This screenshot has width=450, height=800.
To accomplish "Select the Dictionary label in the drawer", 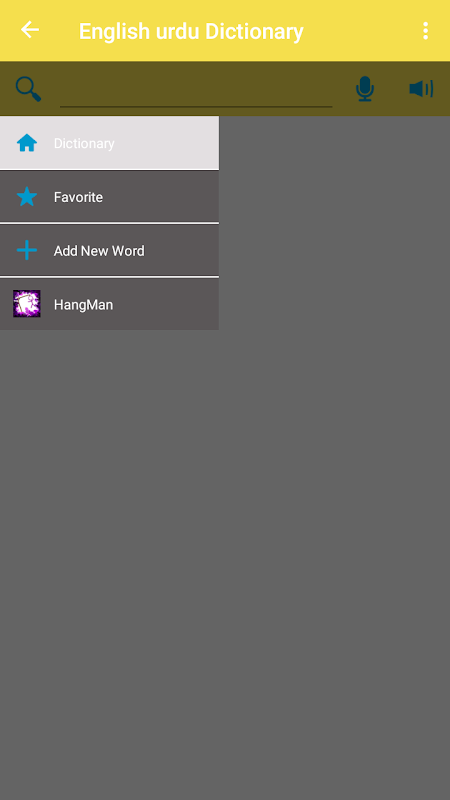I will click(84, 143).
